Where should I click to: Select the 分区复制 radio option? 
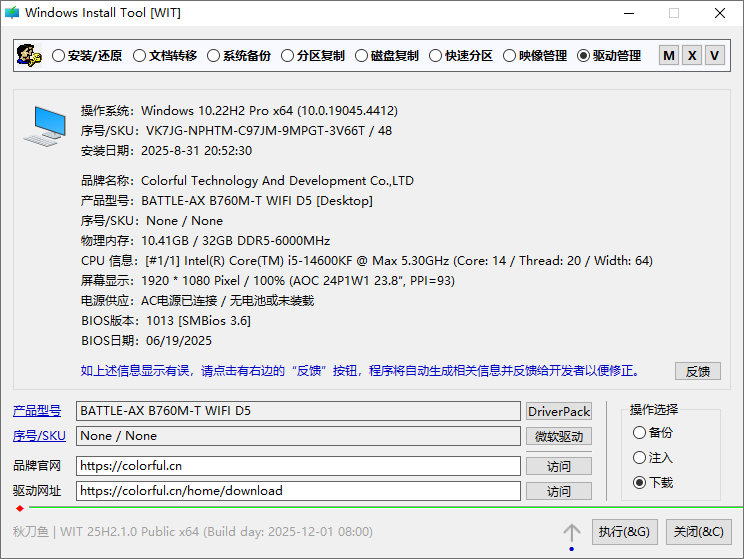coord(313,56)
